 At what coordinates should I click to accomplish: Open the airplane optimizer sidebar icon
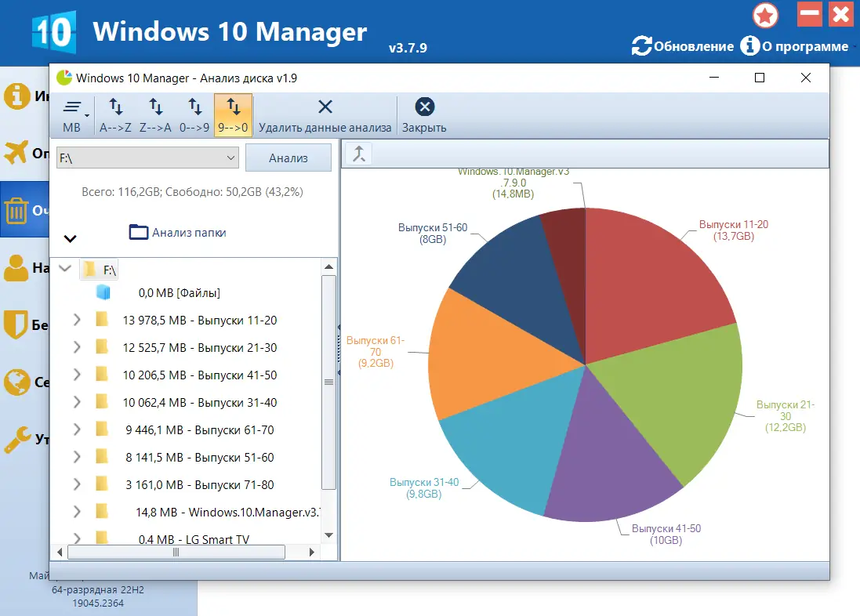pyautogui.click(x=16, y=152)
